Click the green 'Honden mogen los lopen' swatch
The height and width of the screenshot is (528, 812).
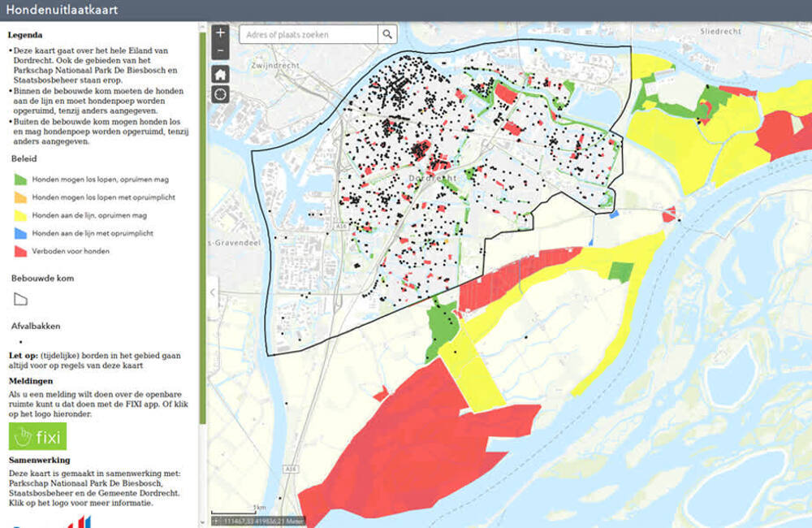pyautogui.click(x=20, y=179)
